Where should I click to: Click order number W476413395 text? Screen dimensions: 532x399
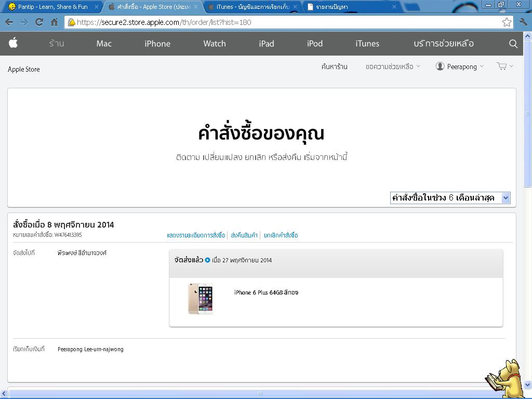(x=68, y=235)
